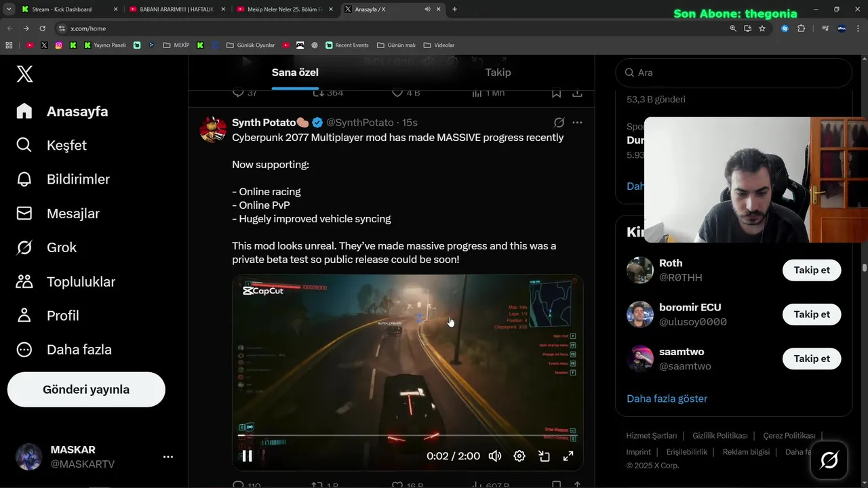Expand the Günün malı bookmarks folder
Image resolution: width=868 pixels, height=488 pixels.
pos(396,45)
